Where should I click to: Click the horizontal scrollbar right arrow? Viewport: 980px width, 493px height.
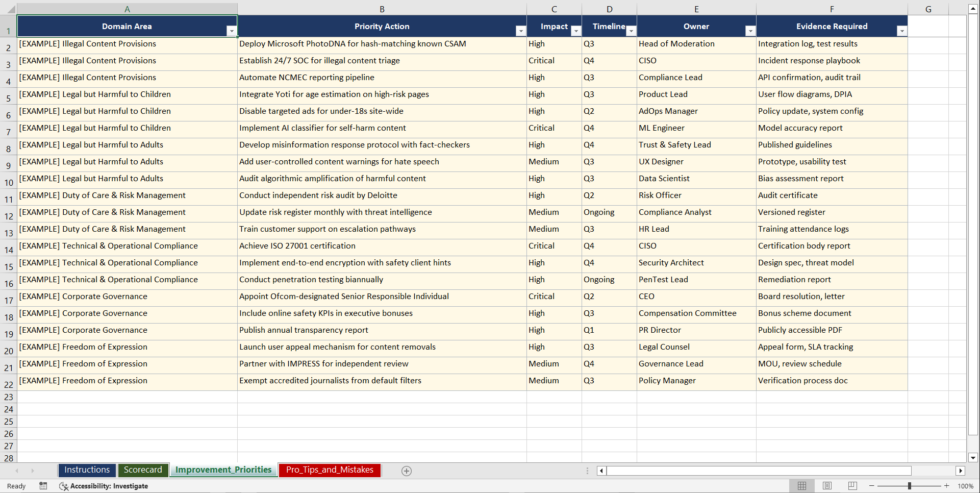(x=961, y=471)
